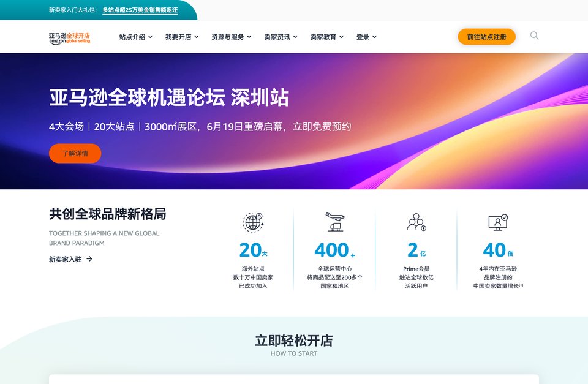588x384 pixels.
Task: Open the 卖家教育 nav item
Action: (x=323, y=37)
